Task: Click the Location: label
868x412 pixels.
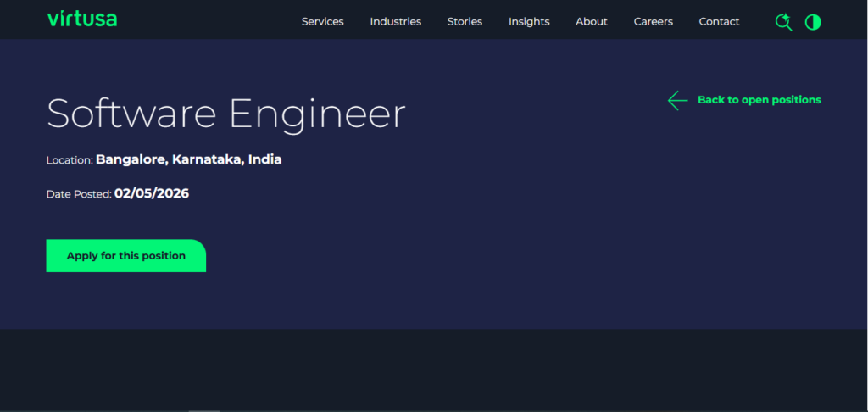Action: click(70, 160)
